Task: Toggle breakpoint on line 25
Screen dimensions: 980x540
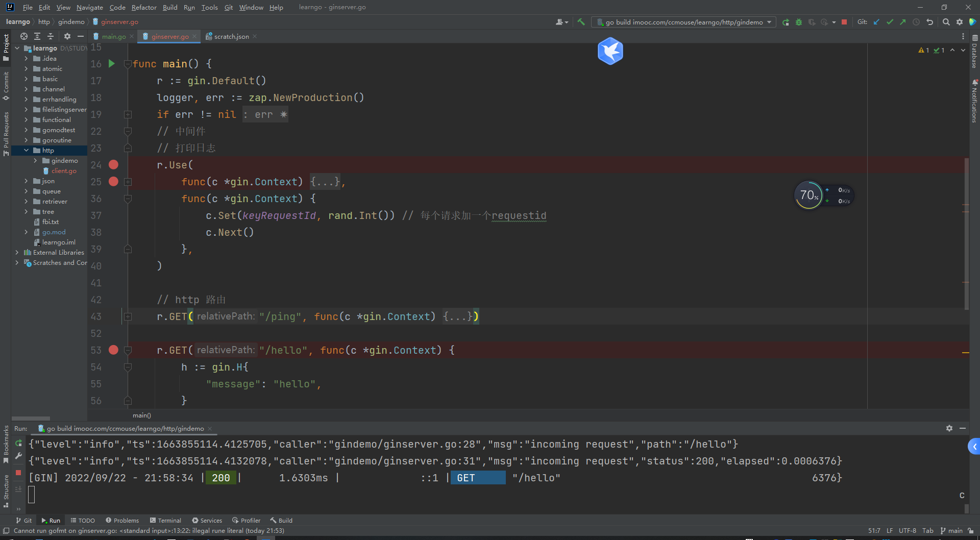Action: pyautogui.click(x=113, y=182)
